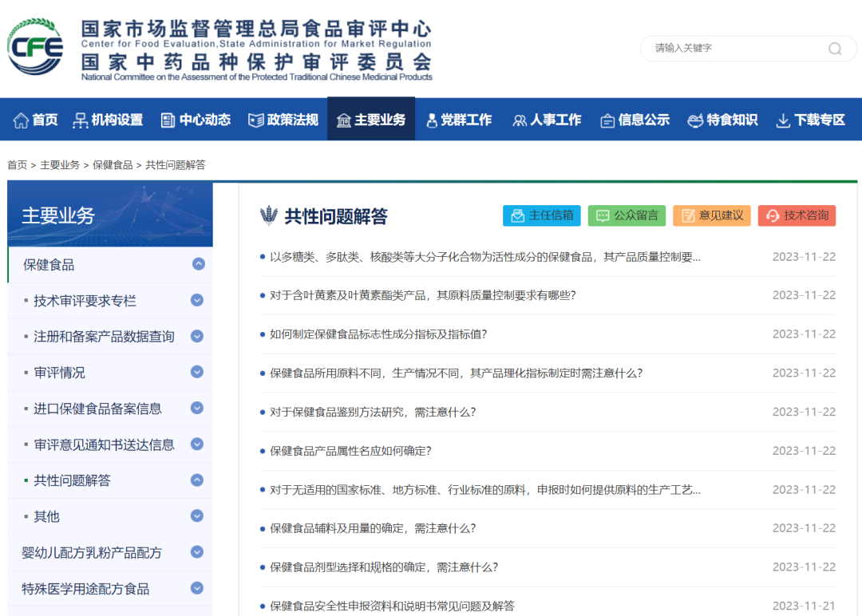The width and height of the screenshot is (862, 616).
Task: Click the download icon beside 下载专区
Action: point(783,120)
